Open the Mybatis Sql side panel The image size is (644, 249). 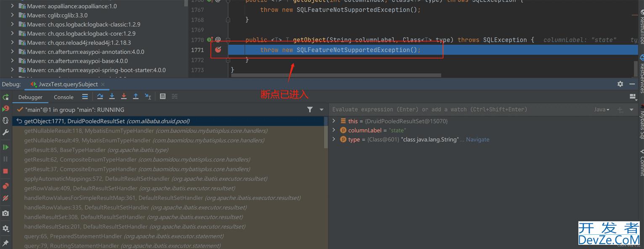pyautogui.click(x=641, y=122)
